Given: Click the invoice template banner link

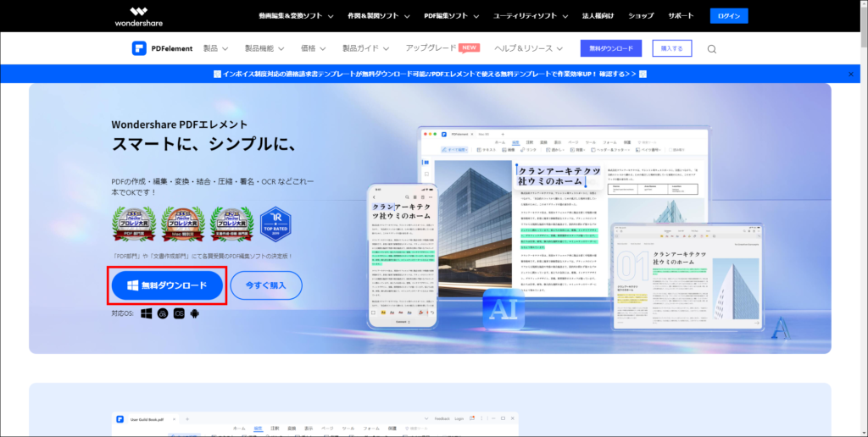Looking at the screenshot, I should coord(430,75).
